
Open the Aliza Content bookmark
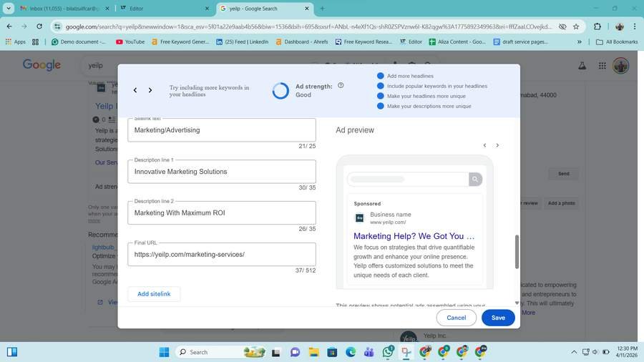[457, 42]
